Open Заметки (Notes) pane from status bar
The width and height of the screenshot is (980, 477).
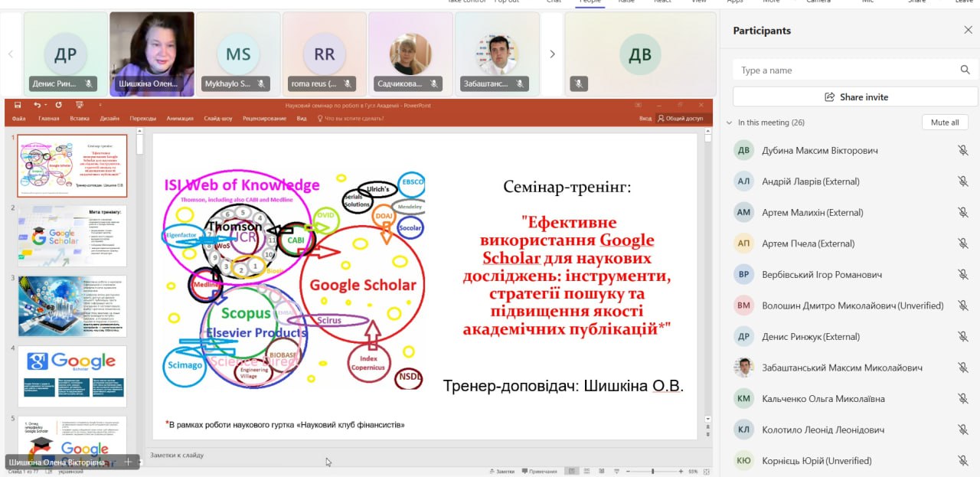click(x=501, y=470)
